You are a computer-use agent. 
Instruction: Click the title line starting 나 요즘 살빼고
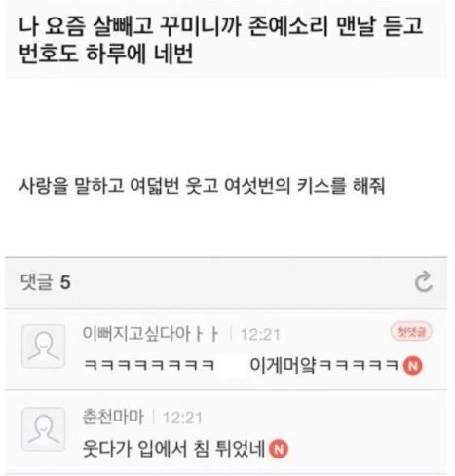click(x=220, y=26)
